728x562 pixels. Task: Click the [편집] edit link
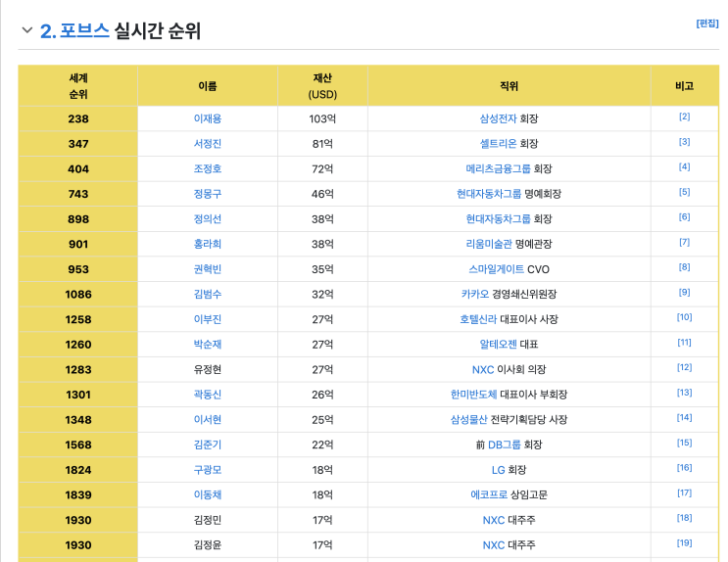point(707,23)
